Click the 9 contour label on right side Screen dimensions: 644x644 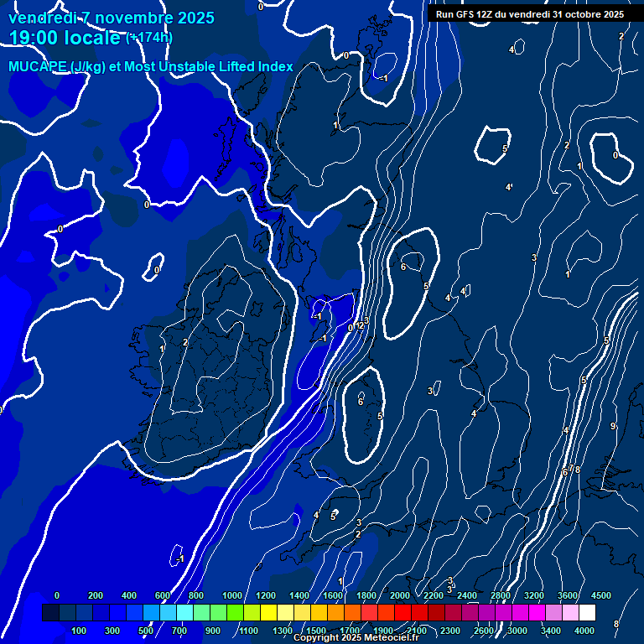point(613,427)
